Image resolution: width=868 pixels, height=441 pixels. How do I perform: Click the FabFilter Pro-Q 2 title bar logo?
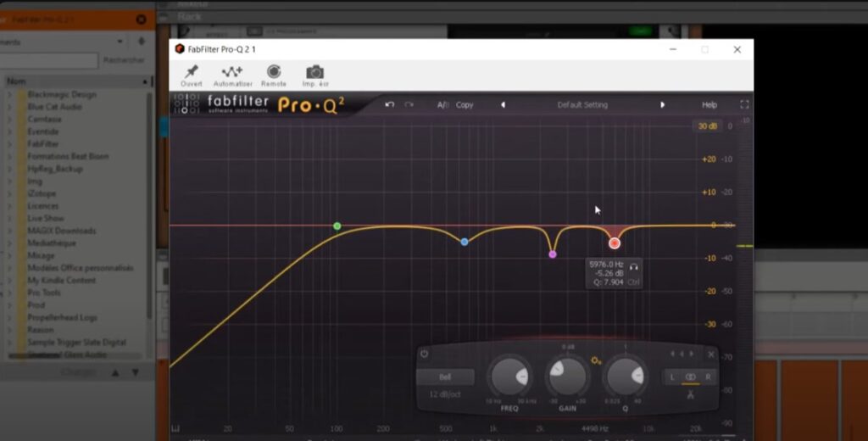tap(180, 49)
